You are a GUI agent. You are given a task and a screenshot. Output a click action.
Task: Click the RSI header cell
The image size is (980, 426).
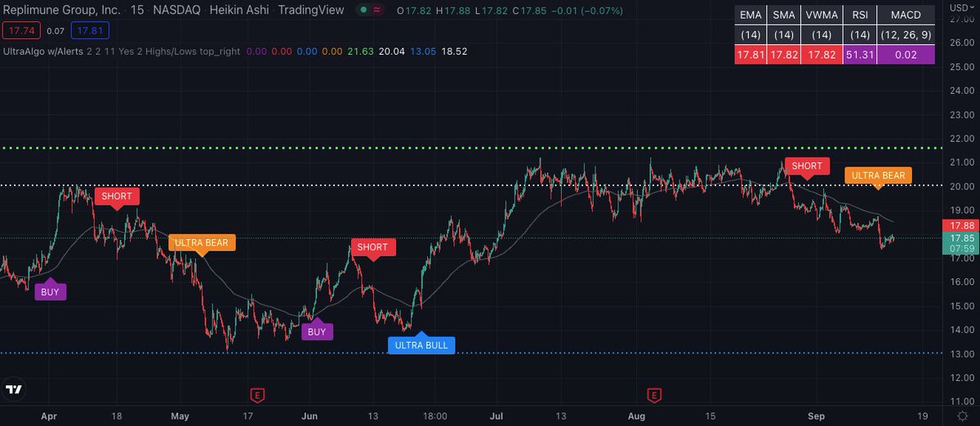(x=859, y=16)
